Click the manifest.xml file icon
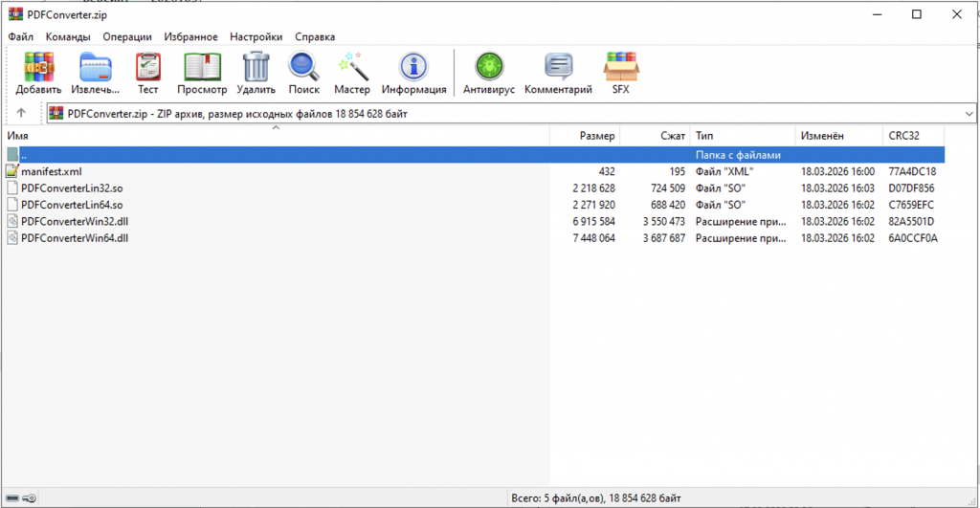Image resolution: width=980 pixels, height=508 pixels. [11, 171]
